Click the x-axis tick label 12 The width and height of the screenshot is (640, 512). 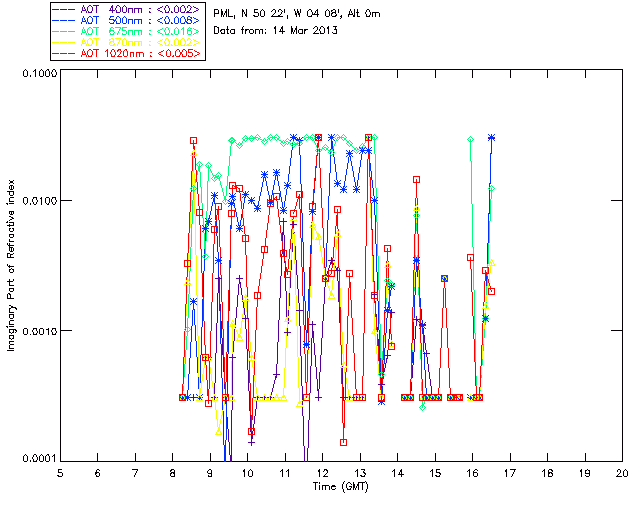tap(322, 472)
